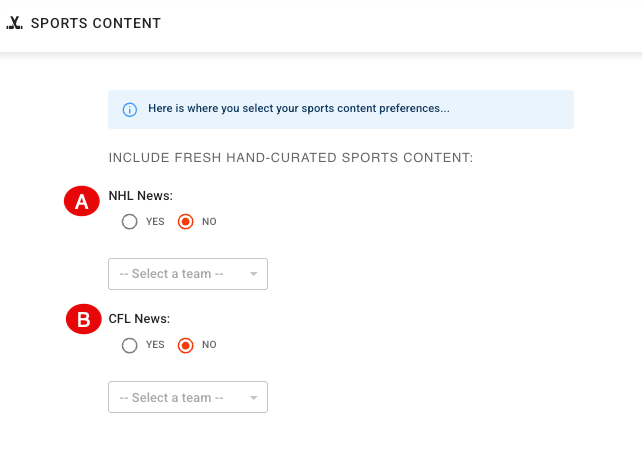Click the YES label under NHL News
Image resolution: width=642 pixels, height=474 pixels.
pyautogui.click(x=155, y=221)
